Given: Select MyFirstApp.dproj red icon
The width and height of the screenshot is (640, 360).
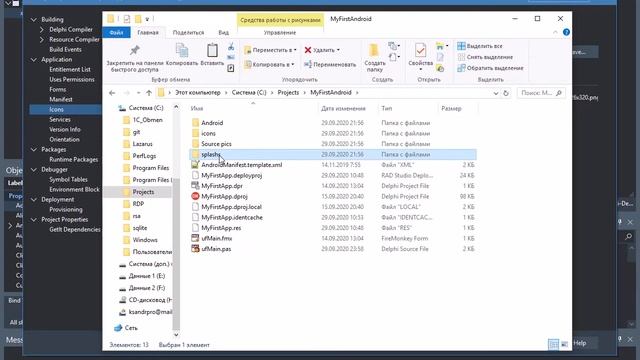Looking at the screenshot, I should 195,196.
